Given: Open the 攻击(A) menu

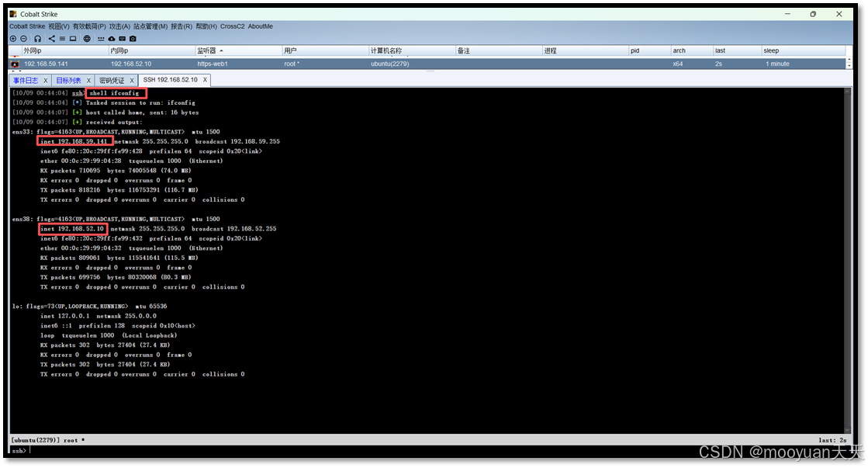Looking at the screenshot, I should pos(119,26).
